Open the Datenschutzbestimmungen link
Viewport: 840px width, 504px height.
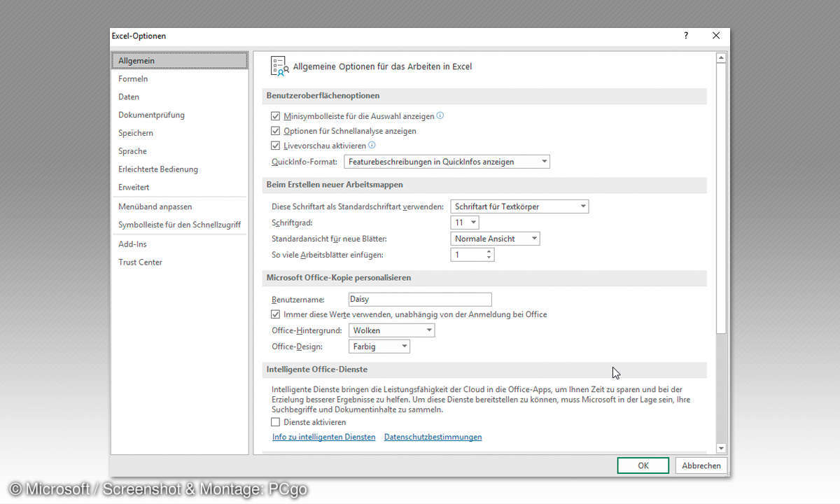[433, 437]
